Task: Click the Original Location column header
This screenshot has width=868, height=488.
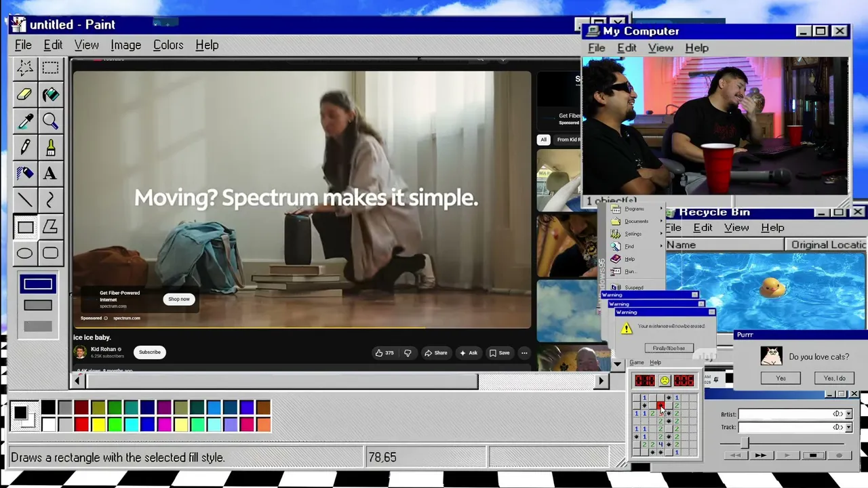Action: pos(826,245)
